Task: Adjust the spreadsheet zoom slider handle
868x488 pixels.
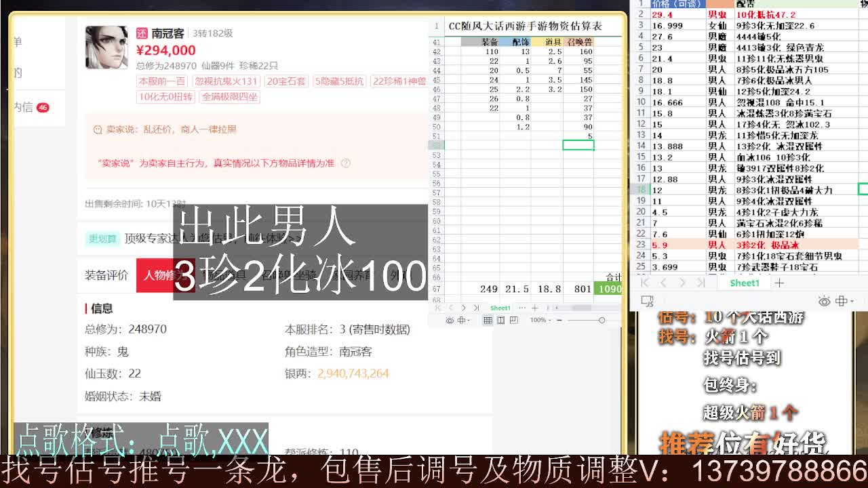Action: coord(601,320)
